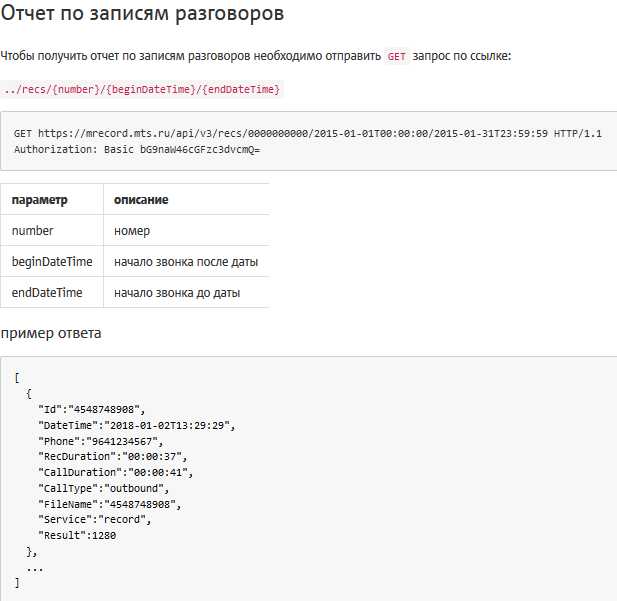
Task: Click the 'number' parameter cell
Action: tap(52, 231)
